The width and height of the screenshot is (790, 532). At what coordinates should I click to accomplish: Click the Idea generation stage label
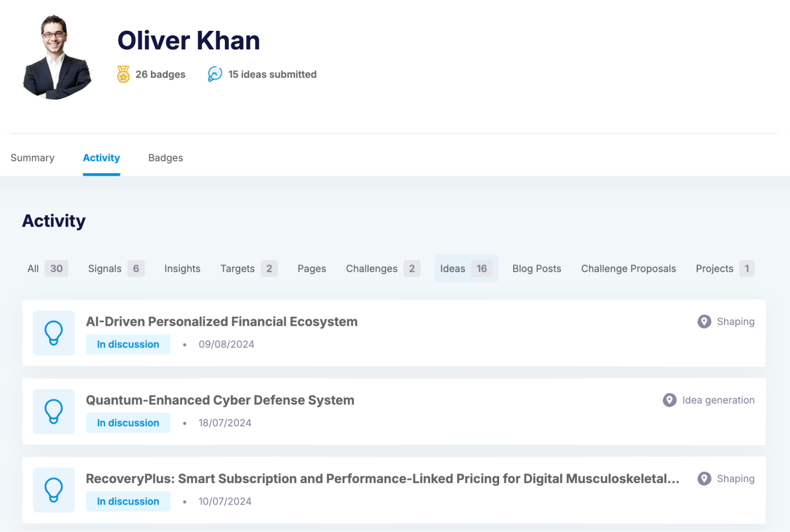[x=718, y=400]
